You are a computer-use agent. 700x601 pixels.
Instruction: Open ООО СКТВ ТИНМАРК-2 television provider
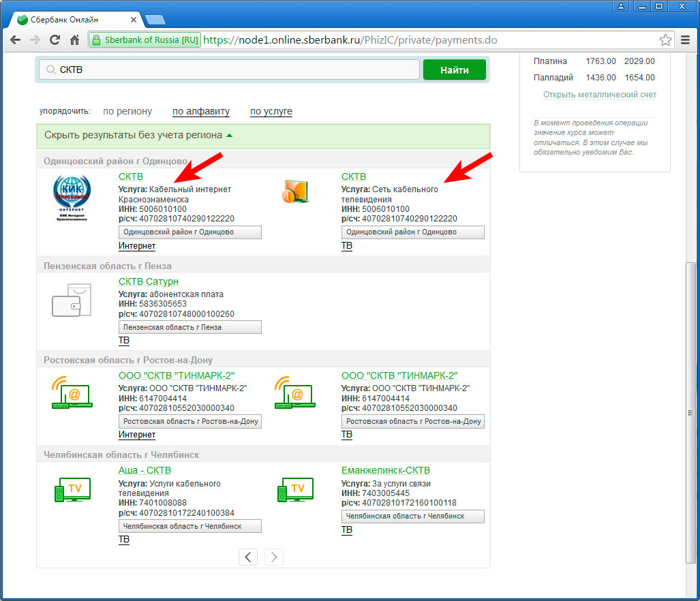(399, 375)
